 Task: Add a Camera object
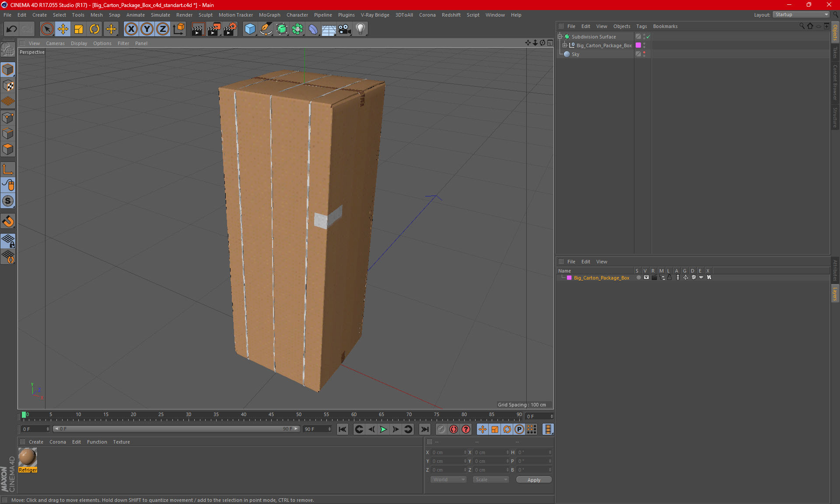[x=345, y=29]
